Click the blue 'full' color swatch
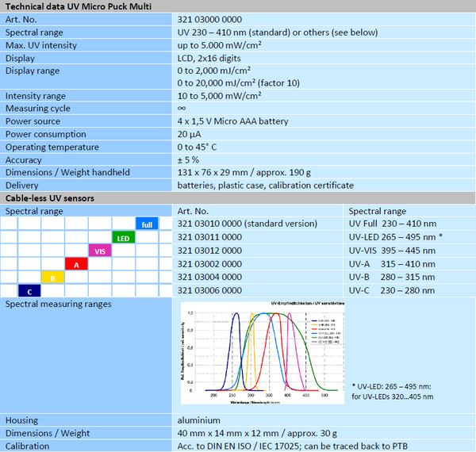The image size is (476, 452). (147, 224)
